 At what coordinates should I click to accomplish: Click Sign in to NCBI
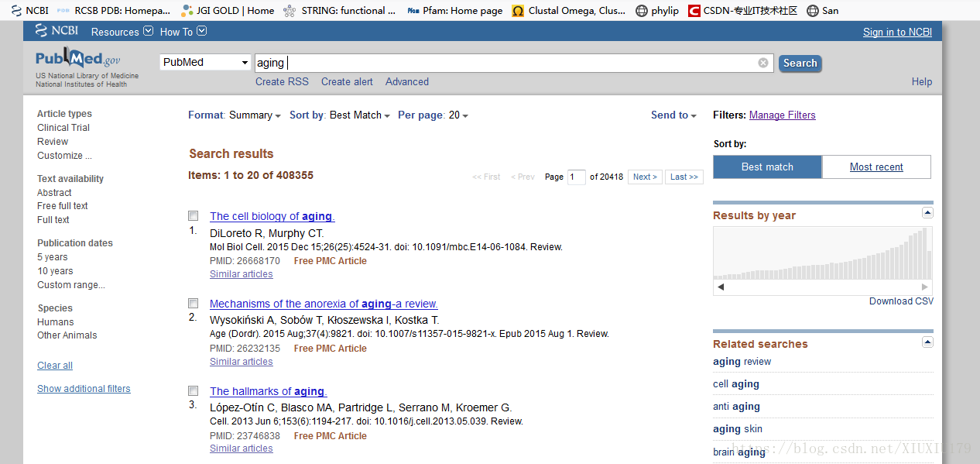click(x=897, y=32)
